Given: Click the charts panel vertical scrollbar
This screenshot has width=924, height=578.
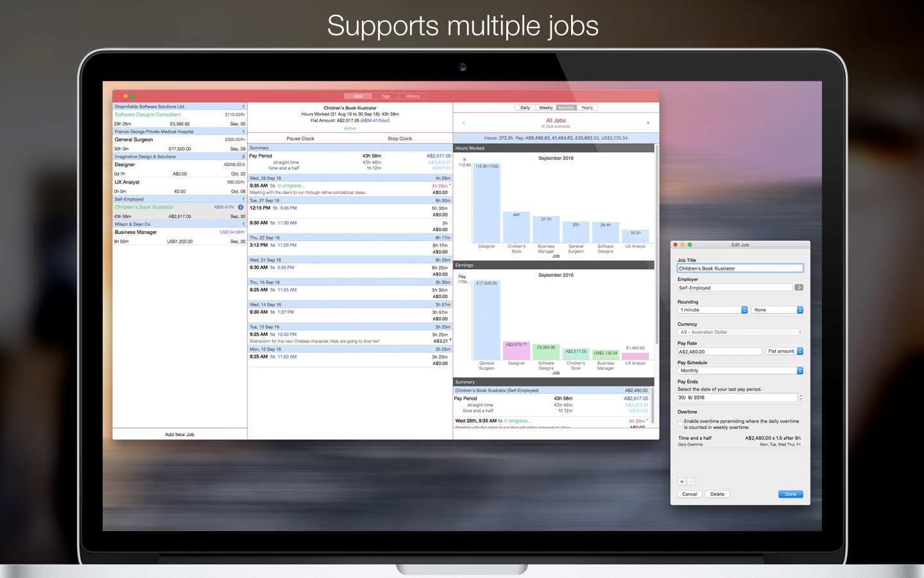Looking at the screenshot, I should pos(656,244).
